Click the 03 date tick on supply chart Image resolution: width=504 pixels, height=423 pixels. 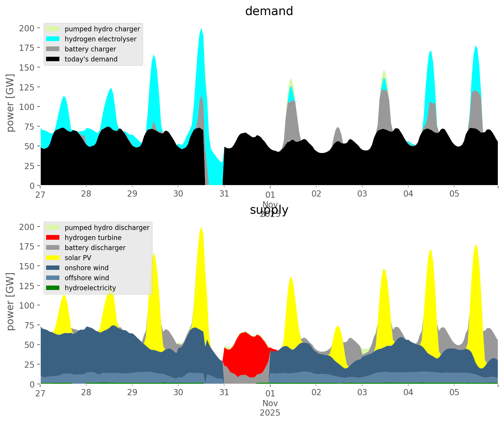[x=362, y=393]
